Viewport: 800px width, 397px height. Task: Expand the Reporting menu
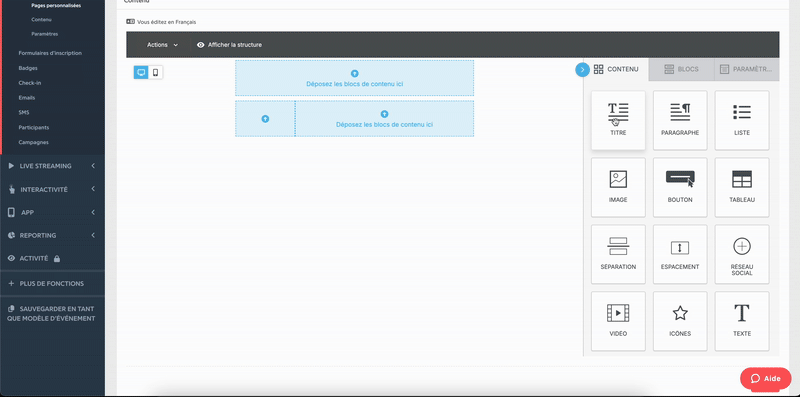(52, 235)
